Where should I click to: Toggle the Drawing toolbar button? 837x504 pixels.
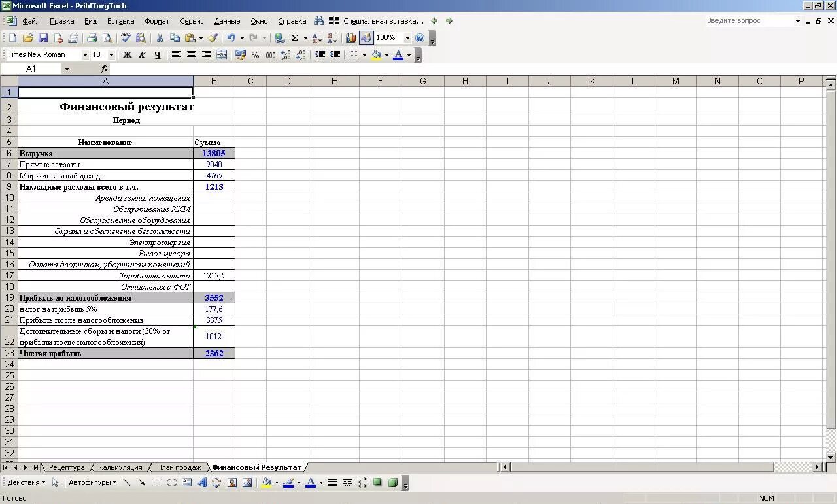366,38
